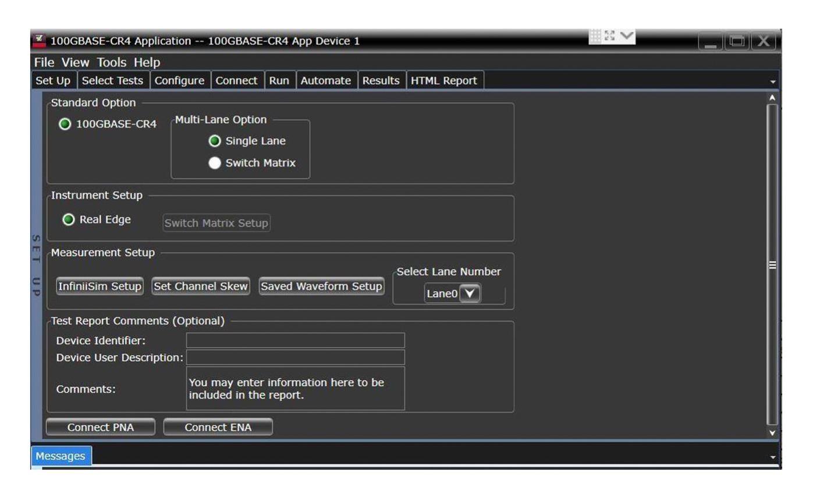
Task: Click the InfiniiSim Setup button
Action: [100, 286]
